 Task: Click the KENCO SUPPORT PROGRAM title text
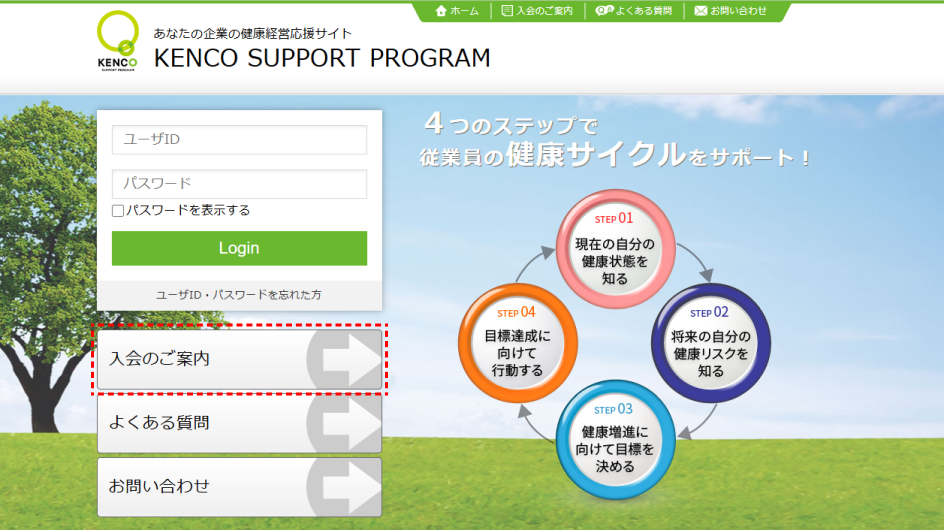[322, 58]
